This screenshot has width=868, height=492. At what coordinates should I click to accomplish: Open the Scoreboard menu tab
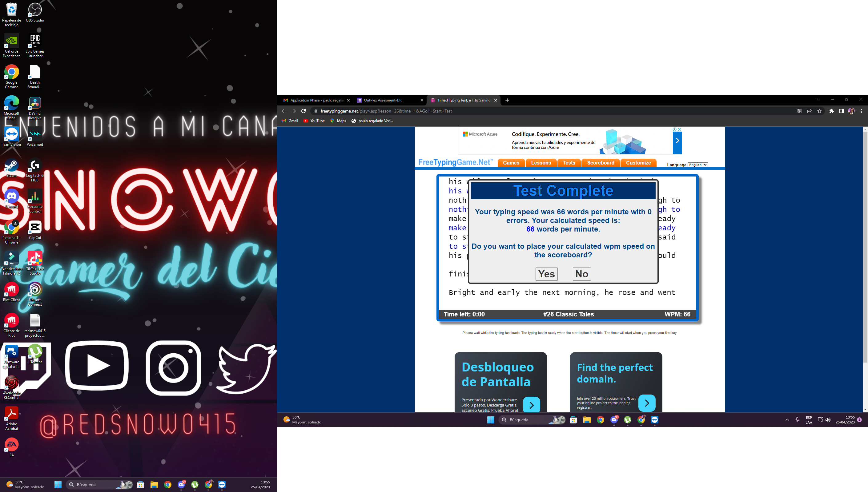pyautogui.click(x=600, y=163)
